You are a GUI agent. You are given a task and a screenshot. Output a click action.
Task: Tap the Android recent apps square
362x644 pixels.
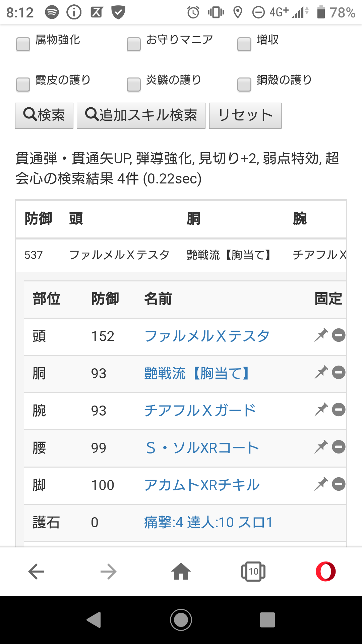point(267,620)
